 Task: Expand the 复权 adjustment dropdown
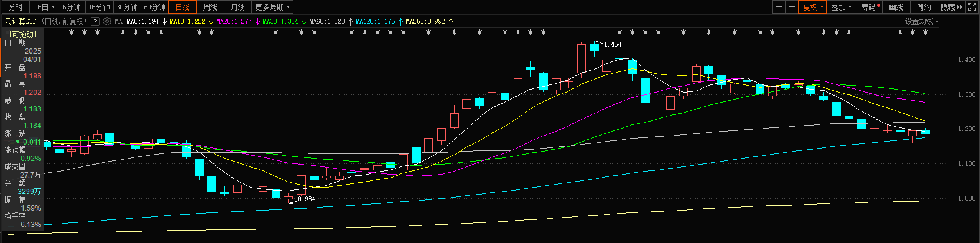pyautogui.click(x=813, y=7)
